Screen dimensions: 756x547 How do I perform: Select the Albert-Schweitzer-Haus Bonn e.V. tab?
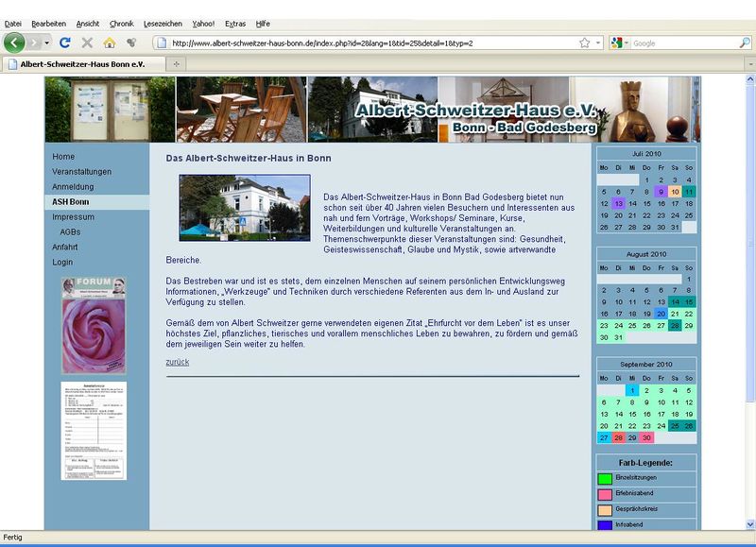[85, 63]
